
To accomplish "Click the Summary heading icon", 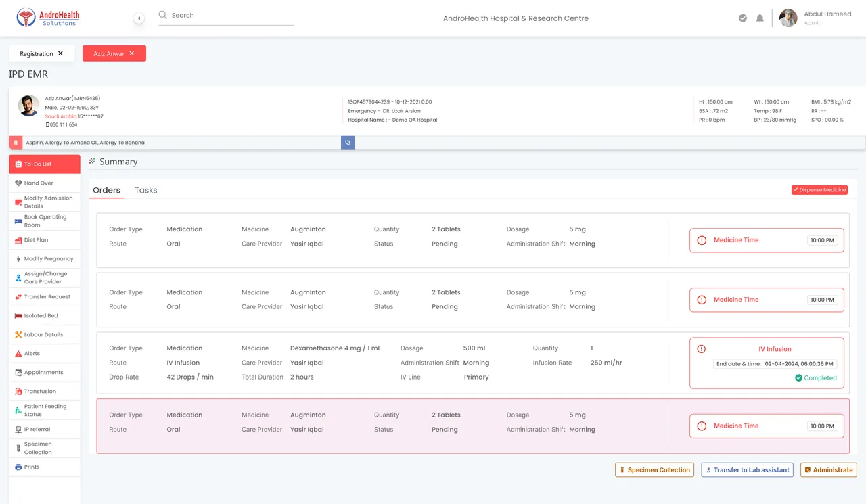I will 92,161.
